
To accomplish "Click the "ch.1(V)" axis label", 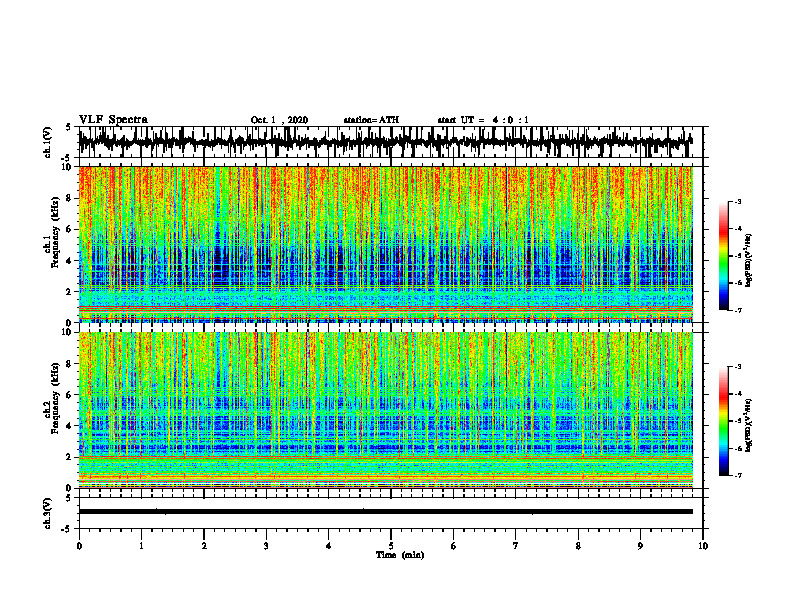I will (48, 142).
